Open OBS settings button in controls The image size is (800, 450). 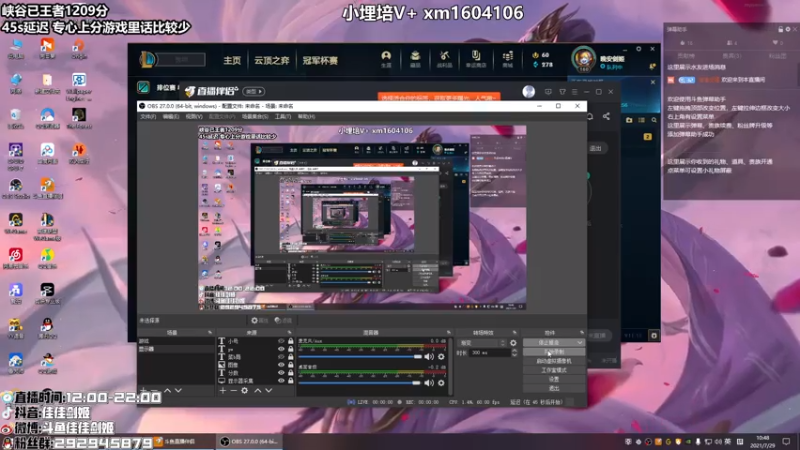click(x=554, y=379)
